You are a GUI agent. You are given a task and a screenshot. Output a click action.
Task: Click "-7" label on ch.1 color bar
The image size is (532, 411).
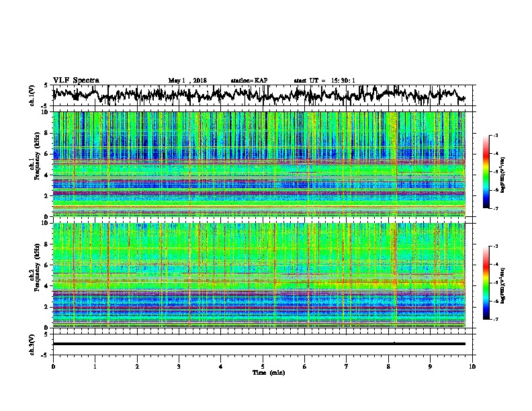pos(495,208)
